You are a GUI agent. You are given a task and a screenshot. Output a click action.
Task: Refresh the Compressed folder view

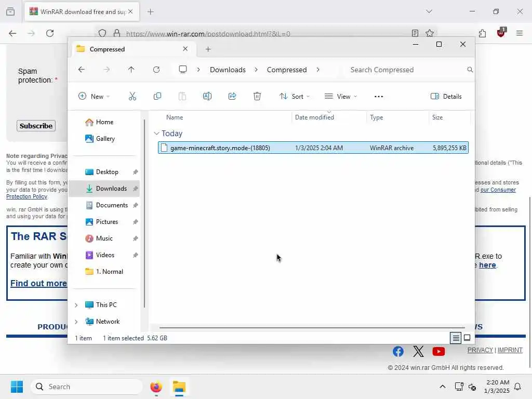pos(156,70)
